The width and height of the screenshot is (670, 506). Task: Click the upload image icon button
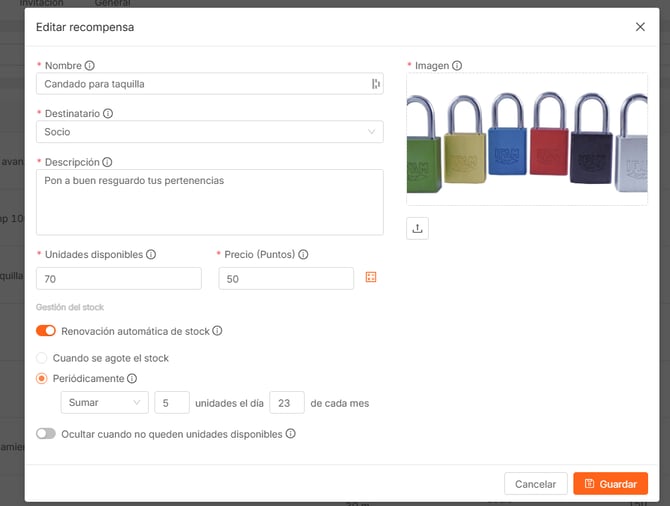click(x=418, y=228)
